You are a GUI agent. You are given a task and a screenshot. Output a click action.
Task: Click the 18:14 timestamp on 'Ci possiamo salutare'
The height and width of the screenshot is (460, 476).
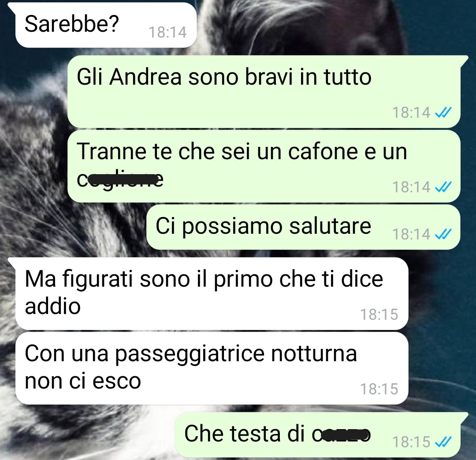[x=411, y=234]
